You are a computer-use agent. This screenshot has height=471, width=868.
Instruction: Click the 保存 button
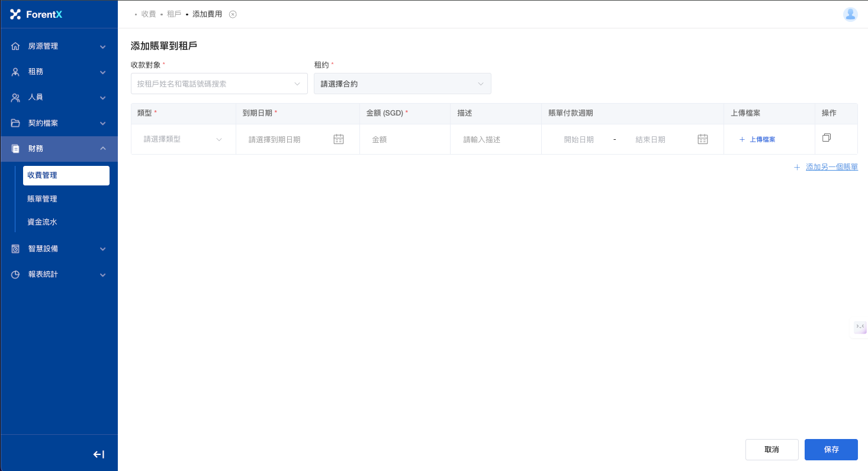pos(831,450)
